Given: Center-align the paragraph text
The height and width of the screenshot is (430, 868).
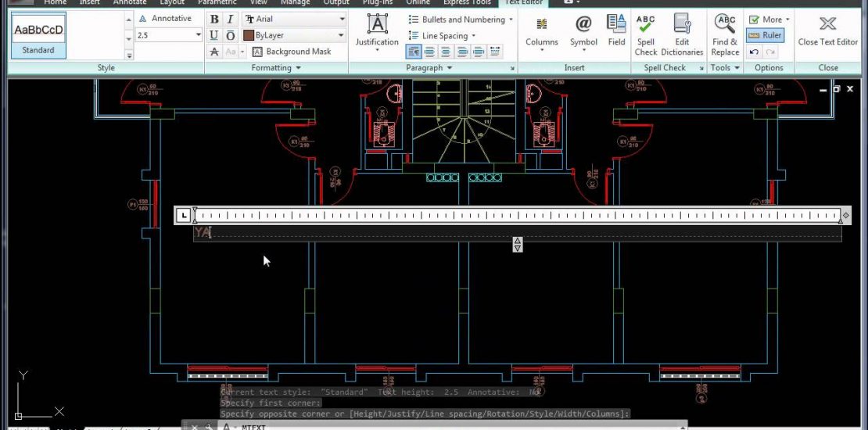Looking at the screenshot, I should pyautogui.click(x=446, y=52).
